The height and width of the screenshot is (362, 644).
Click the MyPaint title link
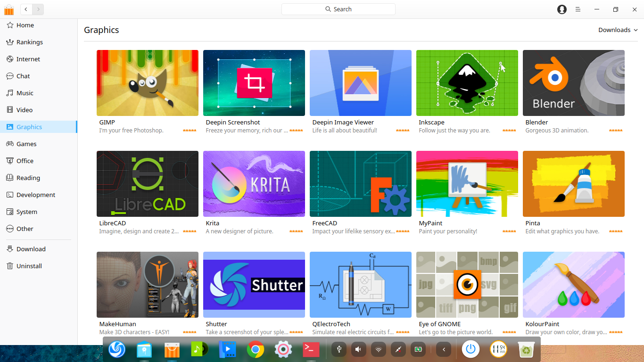click(x=430, y=223)
